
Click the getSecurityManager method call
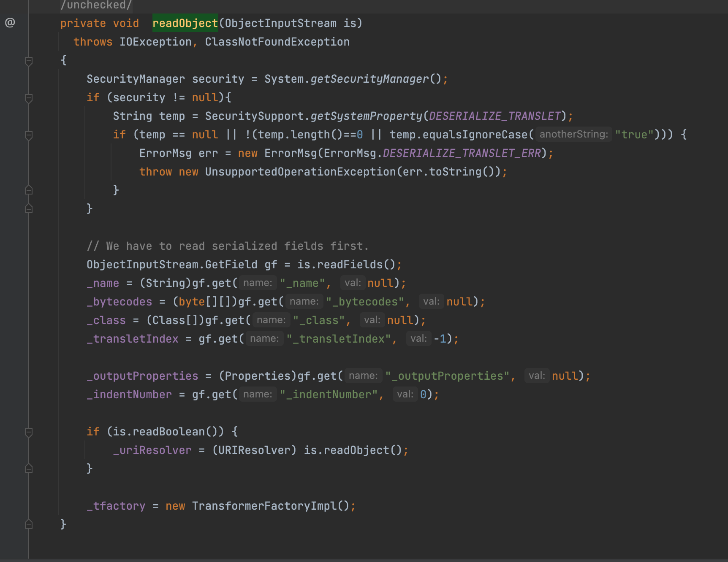[x=369, y=79]
